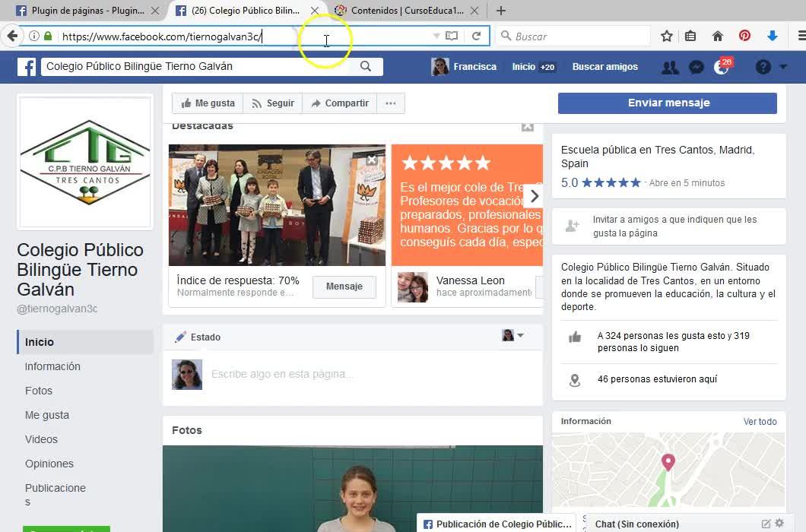Bookmark this page with the star icon

pyautogui.click(x=666, y=36)
